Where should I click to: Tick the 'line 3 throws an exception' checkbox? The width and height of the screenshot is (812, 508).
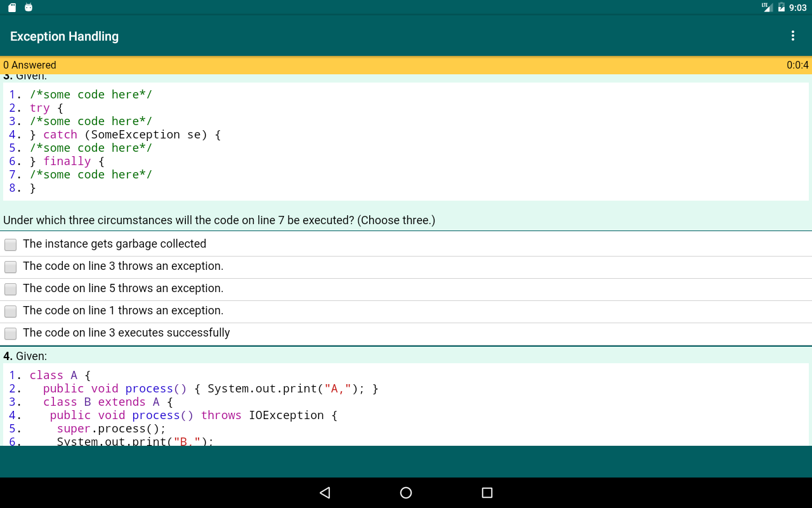tap(11, 267)
